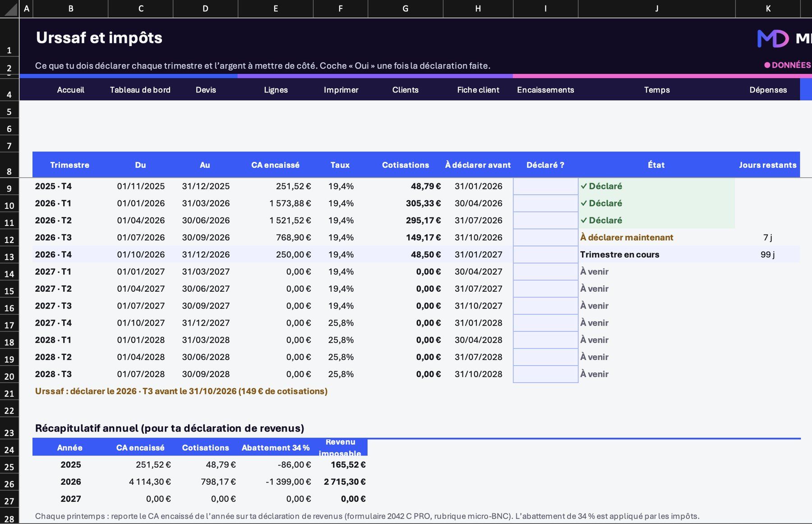Select the Déclaré ? cell for 2027 · T4
This screenshot has height=524, width=812.
pyautogui.click(x=545, y=323)
